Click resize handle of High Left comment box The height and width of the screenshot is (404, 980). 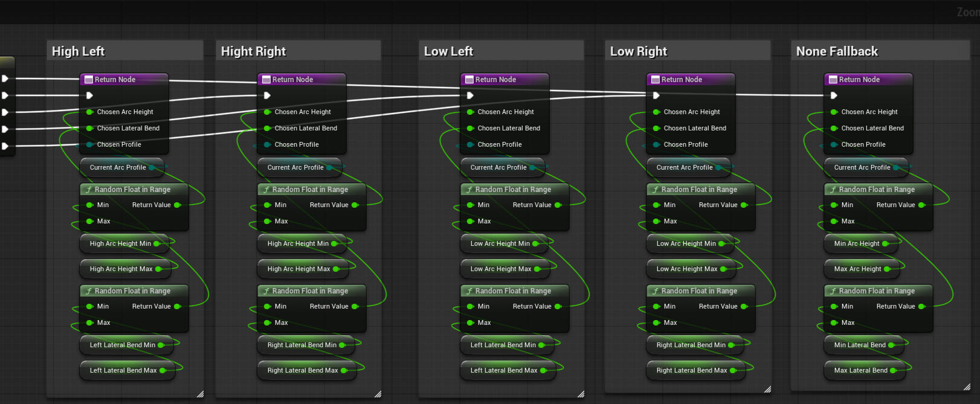(200, 394)
